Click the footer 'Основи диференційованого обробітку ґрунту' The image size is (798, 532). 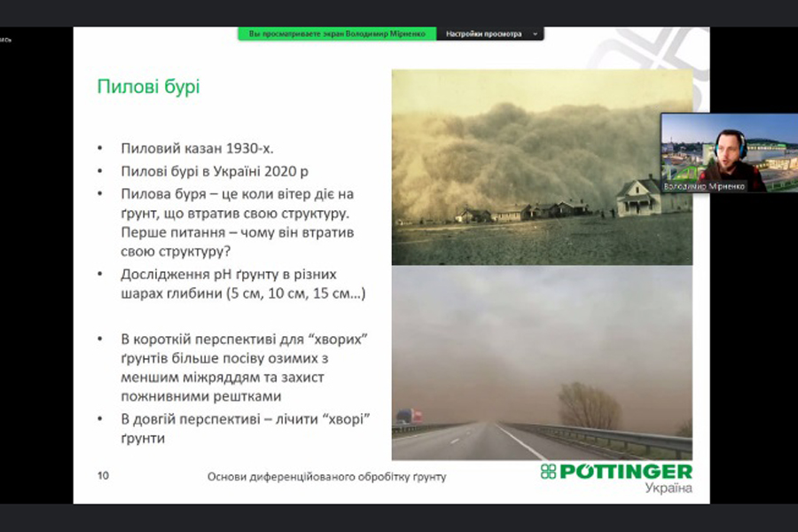(326, 477)
